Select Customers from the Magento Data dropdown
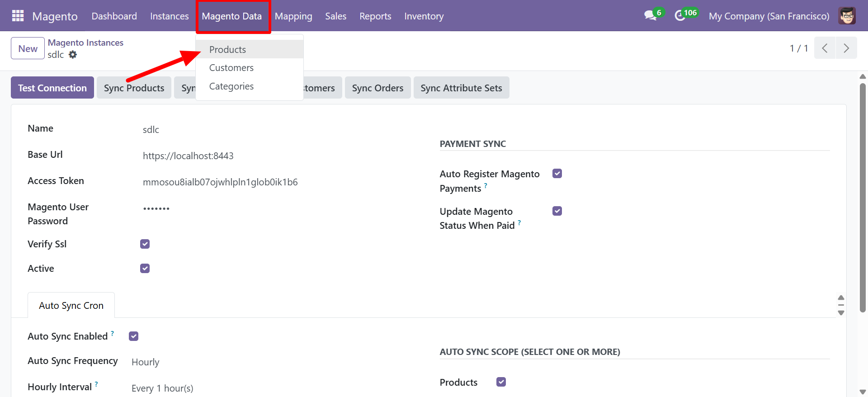Viewport: 868px width, 397px height. [x=250, y=68]
